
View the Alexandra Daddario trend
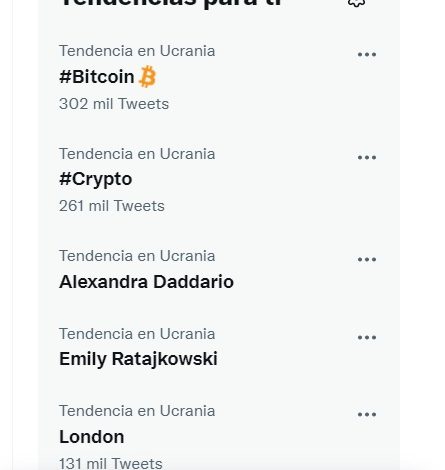point(146,282)
